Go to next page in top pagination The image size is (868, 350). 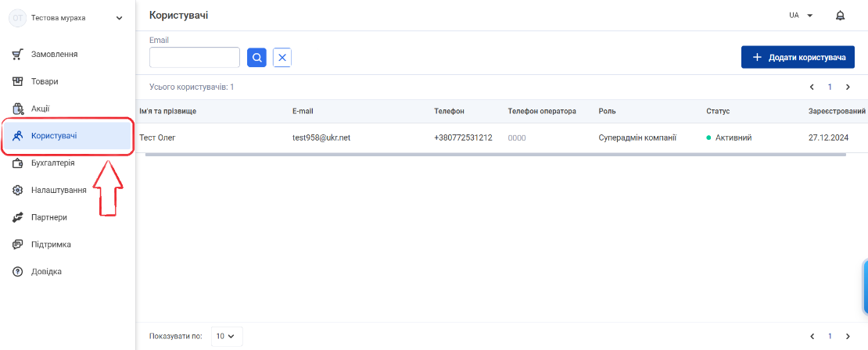(848, 87)
